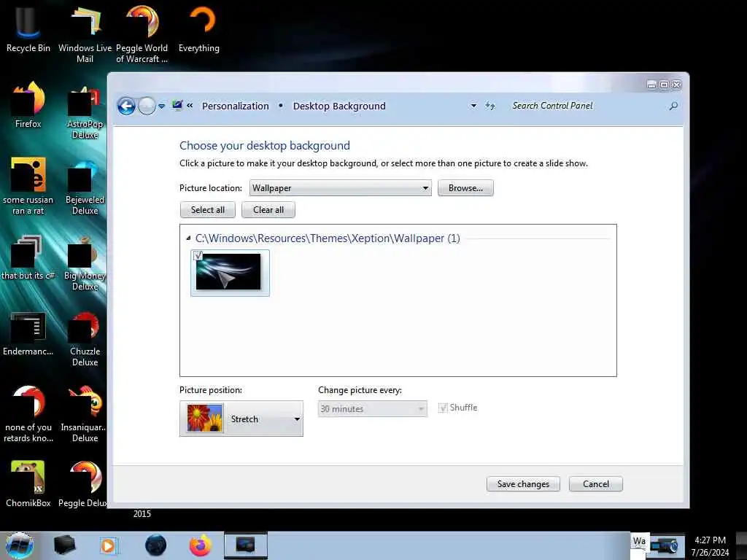Viewport: 747px width, 560px height.
Task: Click the Cancel button
Action: pos(595,484)
